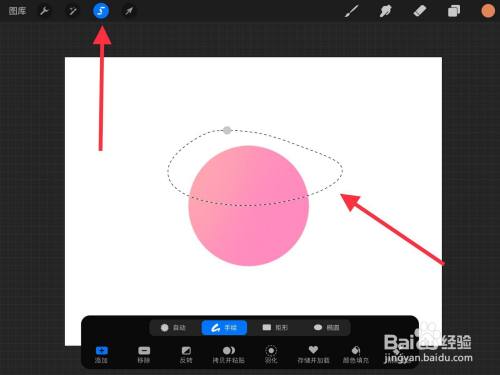Open the 图库 gallery
Image resolution: width=500 pixels, height=375 pixels.
17,11
